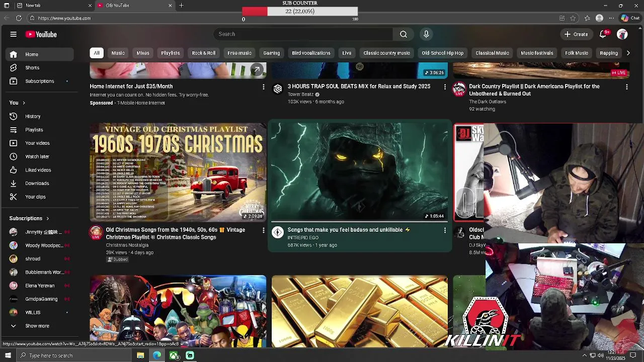The image size is (644, 362).
Task: Select the Rock & Roll chip
Action: (203, 53)
